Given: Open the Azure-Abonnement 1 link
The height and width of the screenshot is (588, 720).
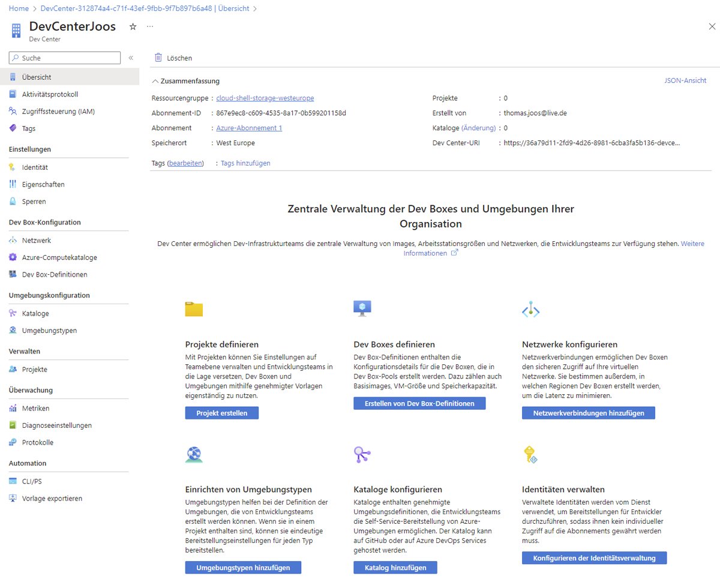Looking at the screenshot, I should click(249, 128).
